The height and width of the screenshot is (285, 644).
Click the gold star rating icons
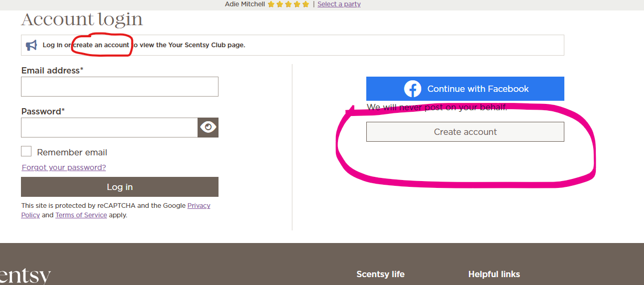[288, 4]
